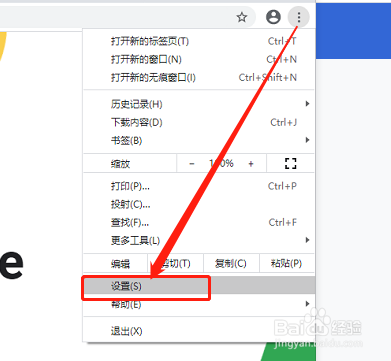Click the three-dot Chrome menu button

pos(299,17)
